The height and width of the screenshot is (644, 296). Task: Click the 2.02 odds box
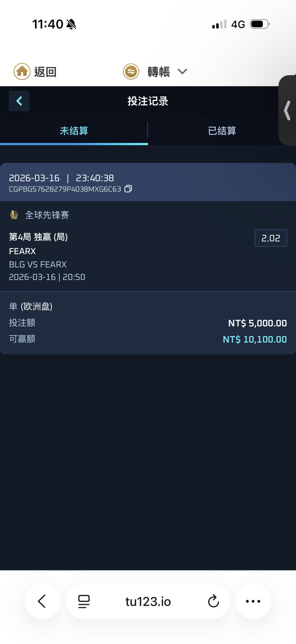click(x=271, y=238)
